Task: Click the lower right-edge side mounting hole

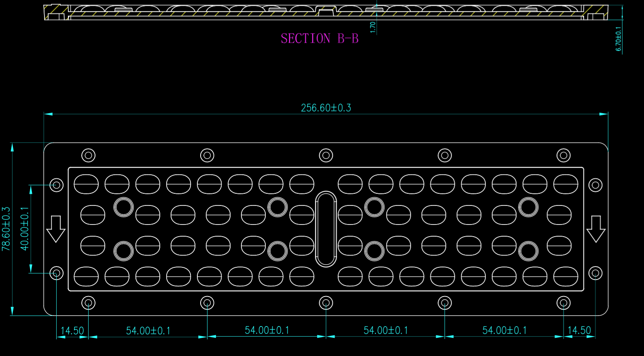Action: [595, 273]
